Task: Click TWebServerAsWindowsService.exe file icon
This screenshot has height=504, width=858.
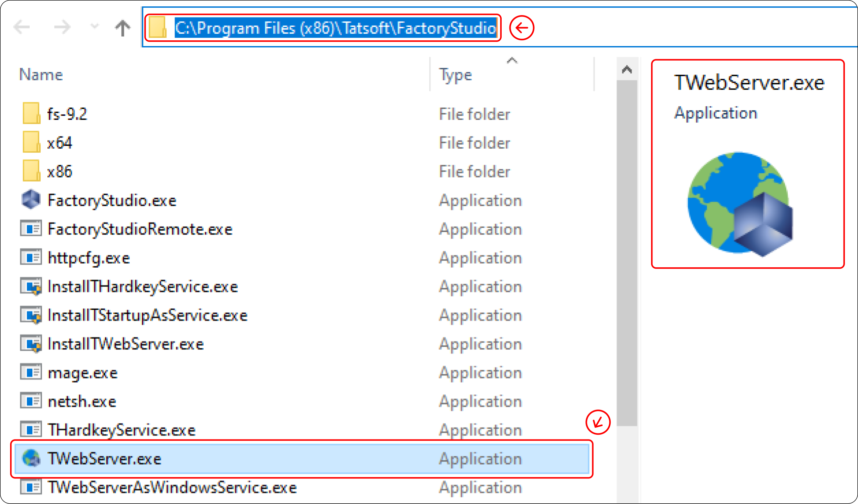Action: point(31,487)
